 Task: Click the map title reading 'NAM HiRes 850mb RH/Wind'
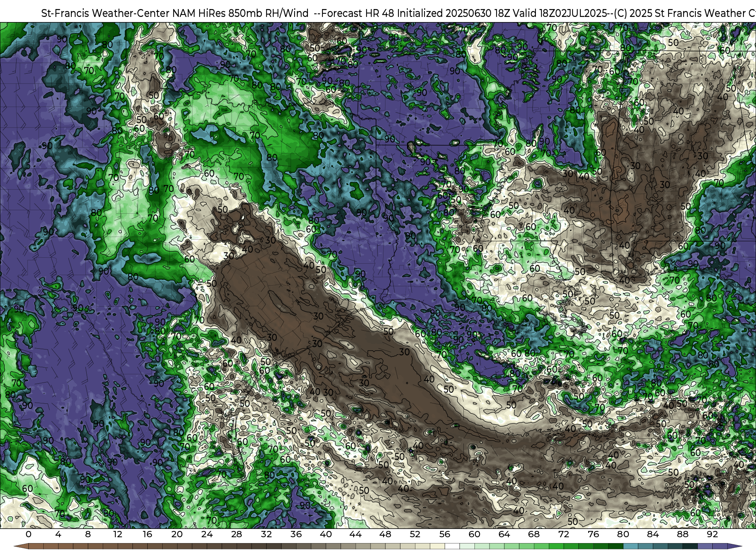point(240,13)
